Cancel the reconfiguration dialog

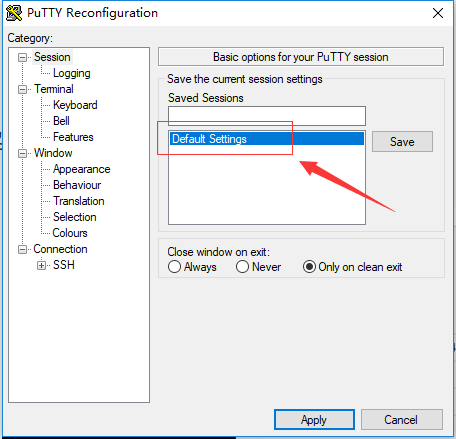tap(402, 420)
